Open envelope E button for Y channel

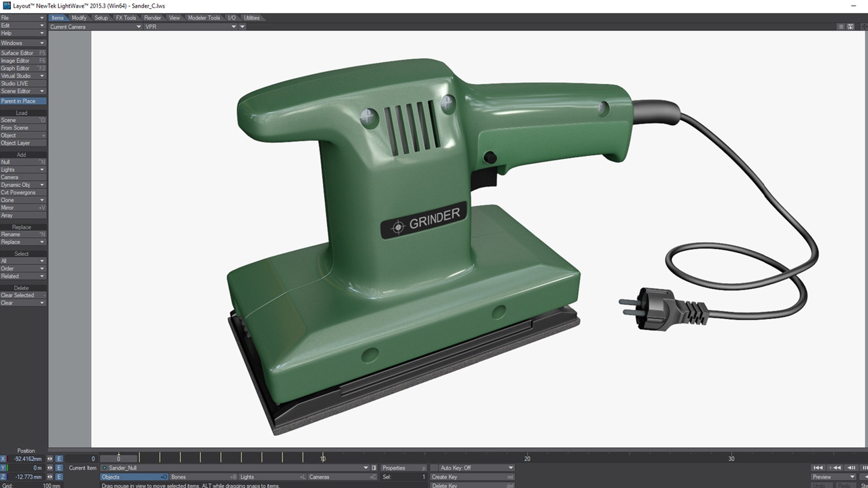59,468
